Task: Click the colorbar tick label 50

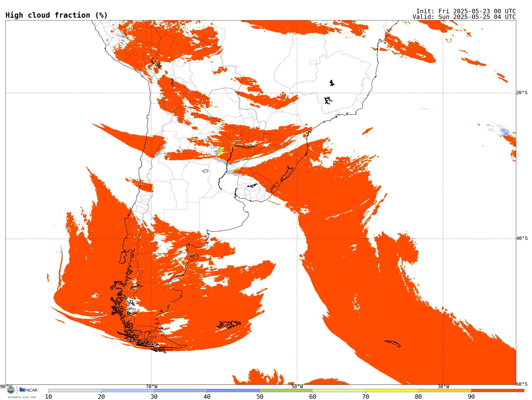Action: click(x=260, y=397)
